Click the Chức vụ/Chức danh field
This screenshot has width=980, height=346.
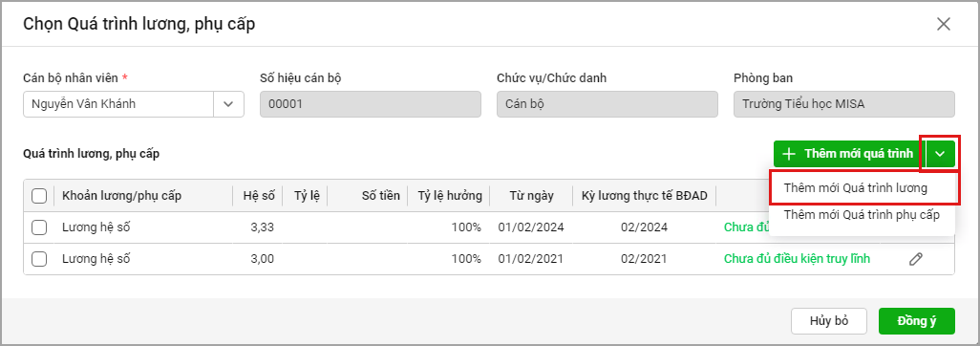coord(607,104)
